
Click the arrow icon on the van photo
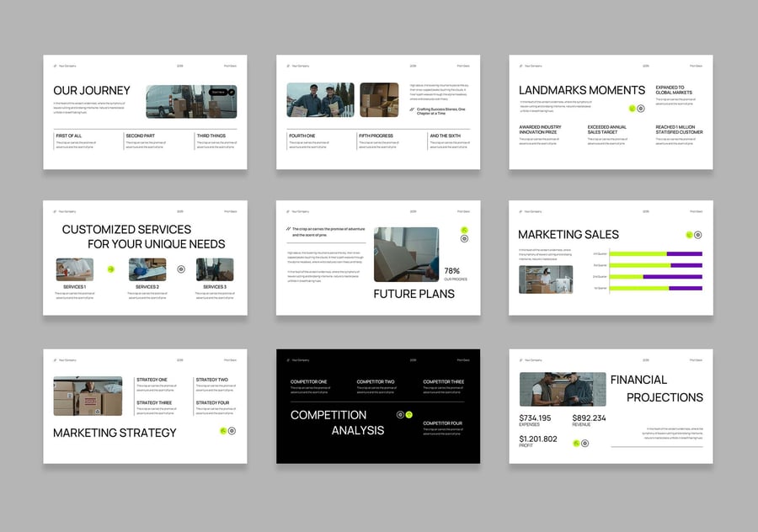[x=231, y=92]
